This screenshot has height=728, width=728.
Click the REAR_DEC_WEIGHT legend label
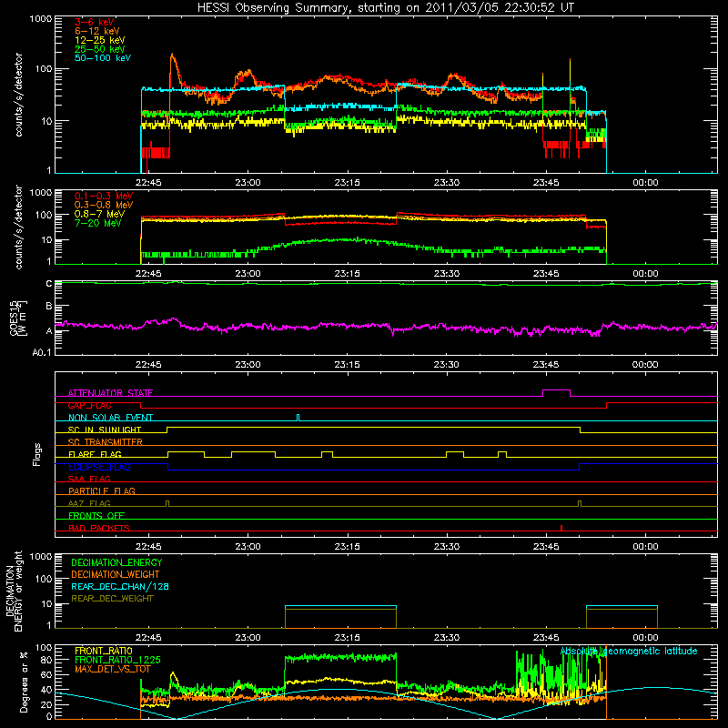(112, 599)
